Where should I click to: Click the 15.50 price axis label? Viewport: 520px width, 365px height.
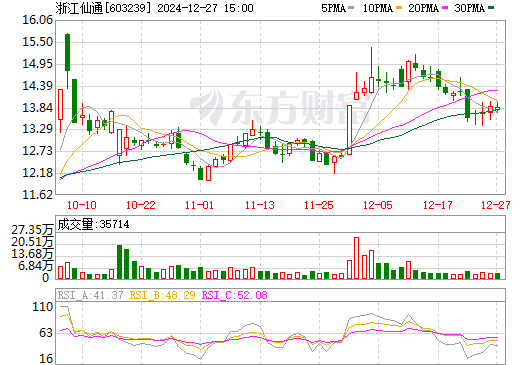pyautogui.click(x=38, y=42)
